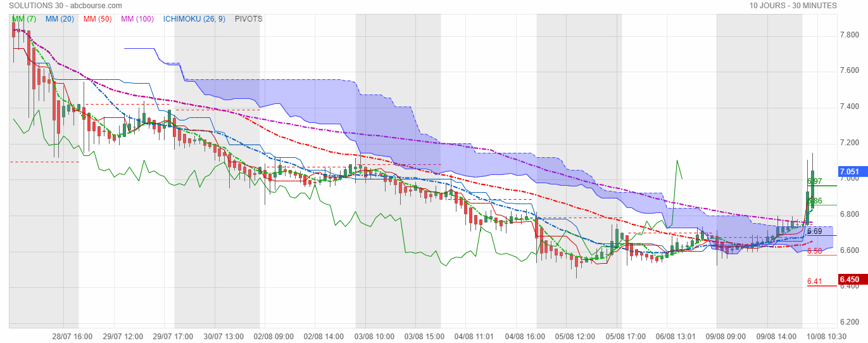Click the 05/08 17:00 time axis label
Image resolution: width=868 pixels, height=343 pixels.
tap(626, 336)
